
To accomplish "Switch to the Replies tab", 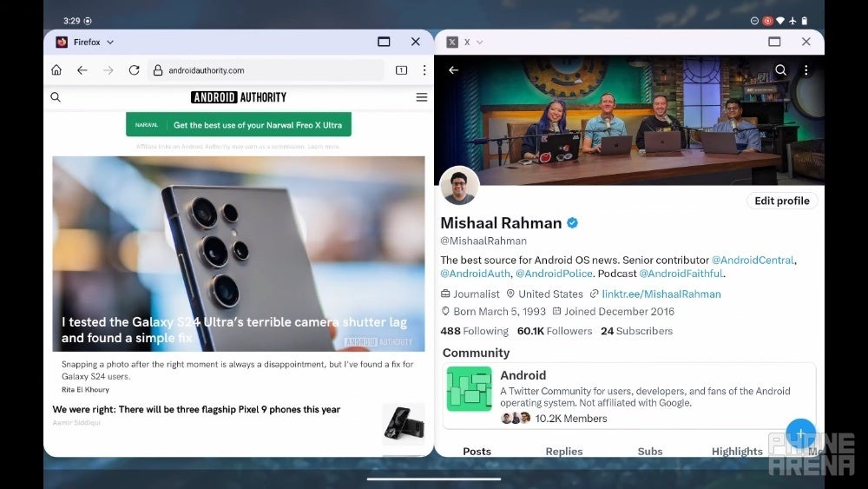I will 564,452.
